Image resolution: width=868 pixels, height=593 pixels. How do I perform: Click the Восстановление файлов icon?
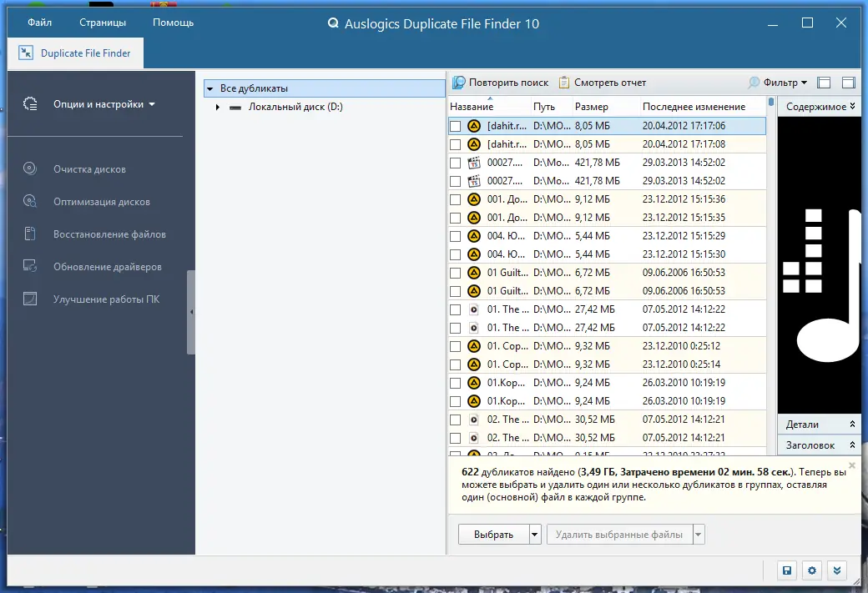(x=30, y=234)
